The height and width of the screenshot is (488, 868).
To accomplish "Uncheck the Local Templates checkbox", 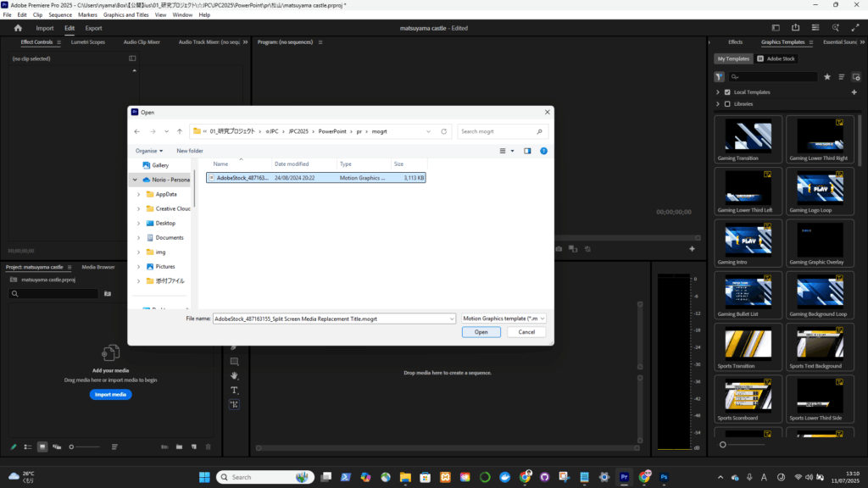I will point(727,91).
